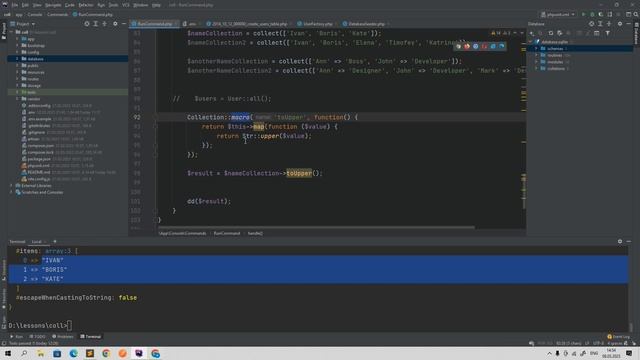Click the Debug bug icon

tap(592, 14)
